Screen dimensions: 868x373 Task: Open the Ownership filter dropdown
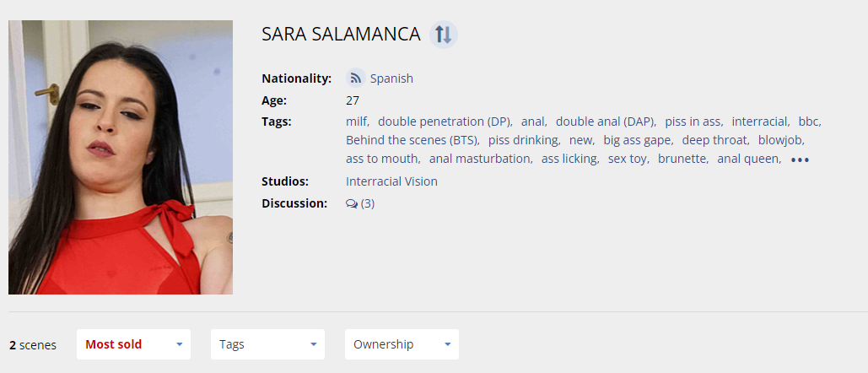[x=402, y=344]
